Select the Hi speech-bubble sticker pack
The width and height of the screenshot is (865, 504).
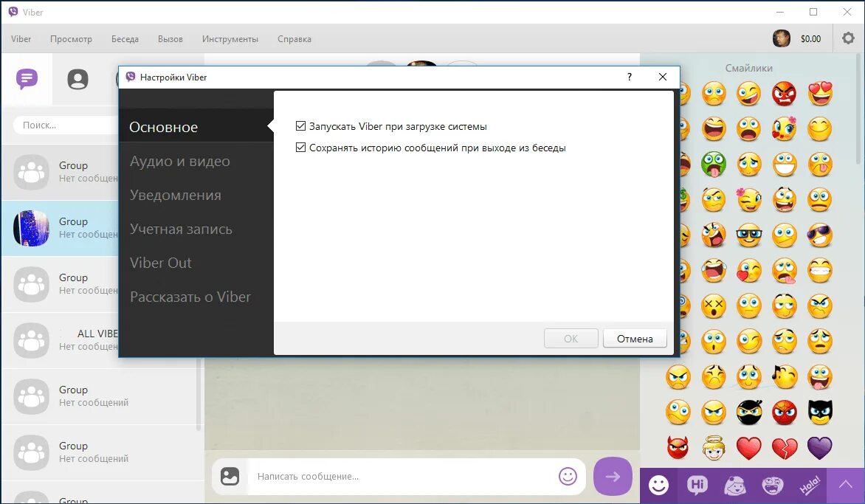coord(697,486)
